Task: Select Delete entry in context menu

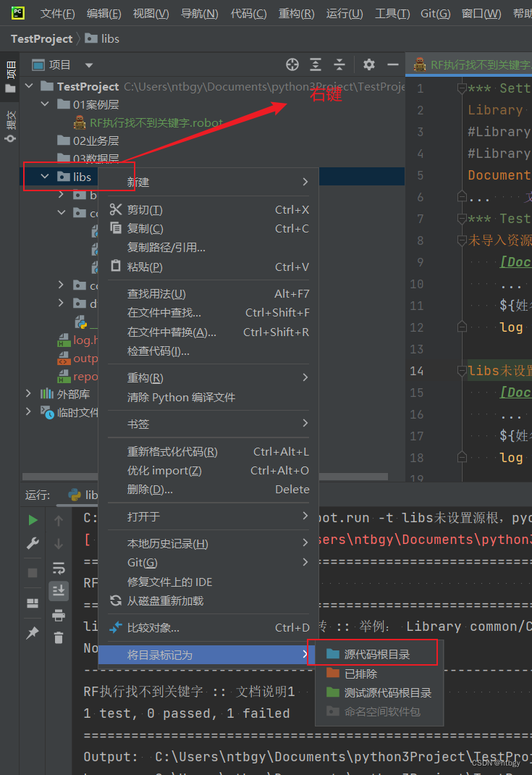Action: pos(209,490)
